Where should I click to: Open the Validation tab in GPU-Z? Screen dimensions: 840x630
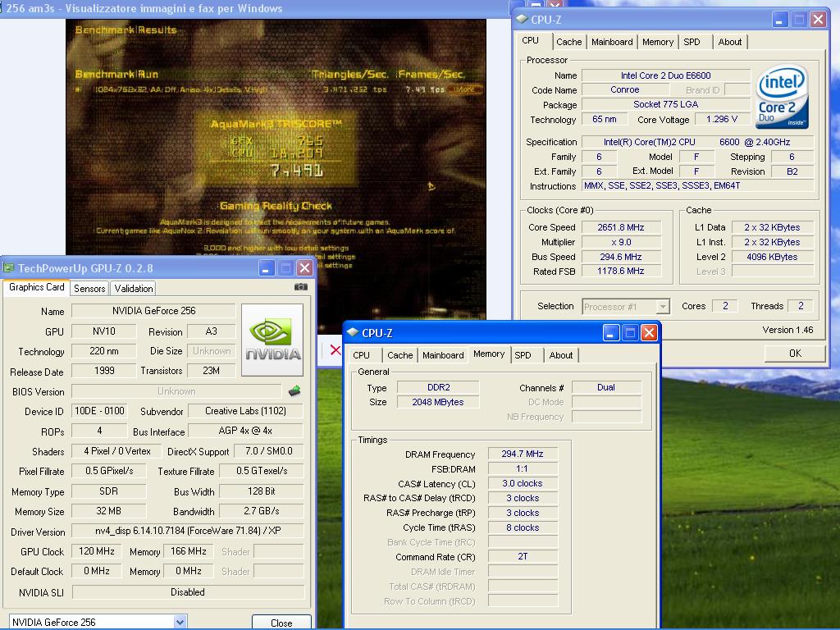(134, 288)
